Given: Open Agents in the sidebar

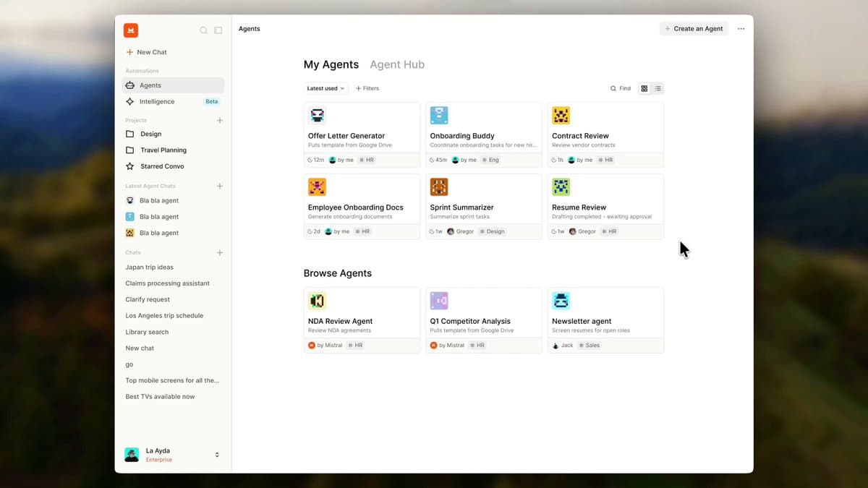Looking at the screenshot, I should coord(173,85).
